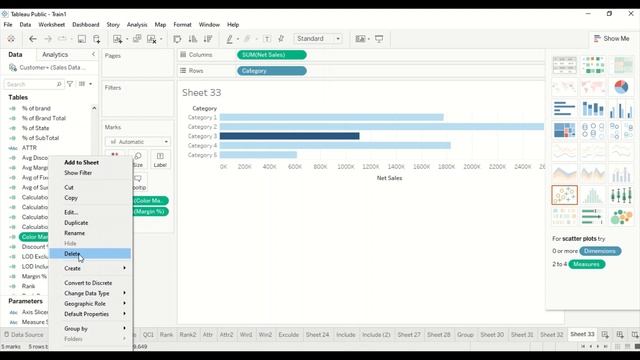Click the Tableau logo start page icon

11,39
